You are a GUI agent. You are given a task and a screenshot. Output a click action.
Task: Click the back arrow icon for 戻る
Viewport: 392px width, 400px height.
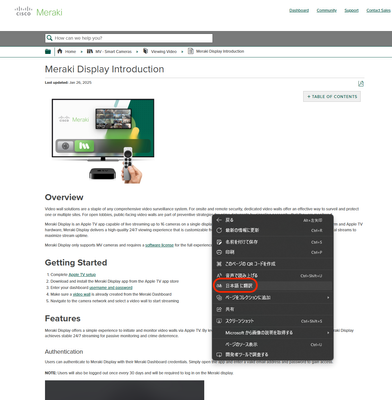(219, 220)
